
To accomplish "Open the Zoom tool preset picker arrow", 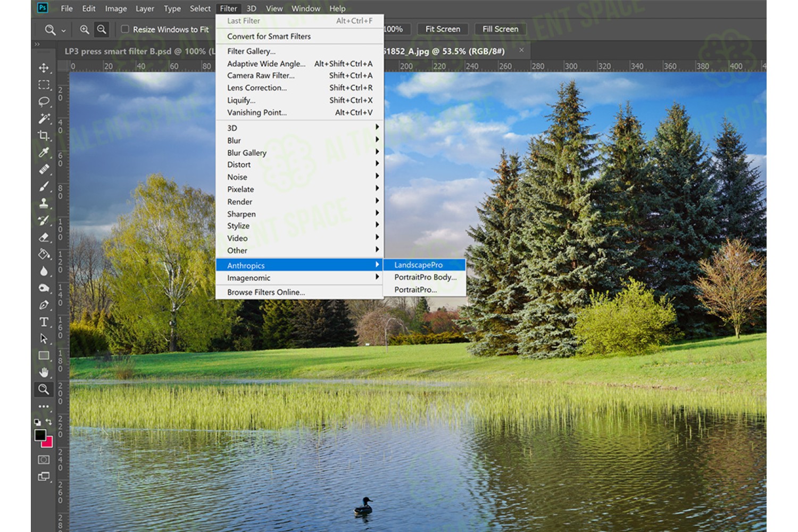I will (63, 30).
